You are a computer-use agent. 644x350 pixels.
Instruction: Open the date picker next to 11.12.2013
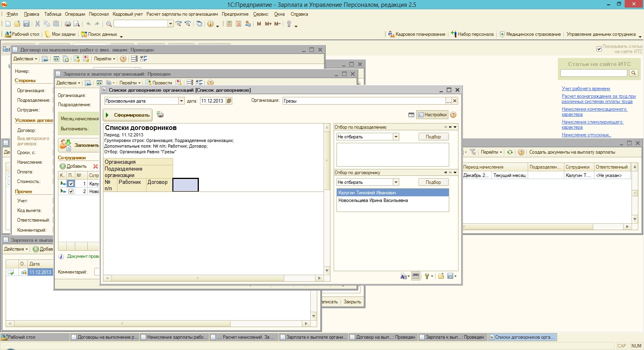click(229, 101)
